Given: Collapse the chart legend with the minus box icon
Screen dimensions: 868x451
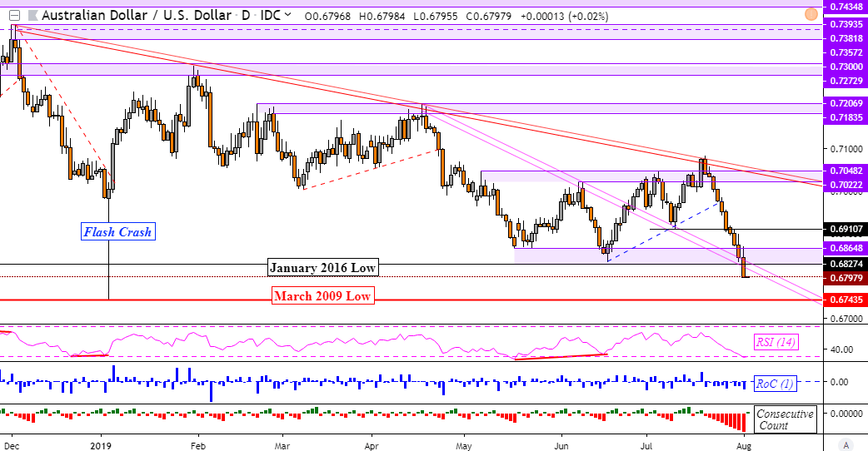Looking at the screenshot, I should 14,16.
